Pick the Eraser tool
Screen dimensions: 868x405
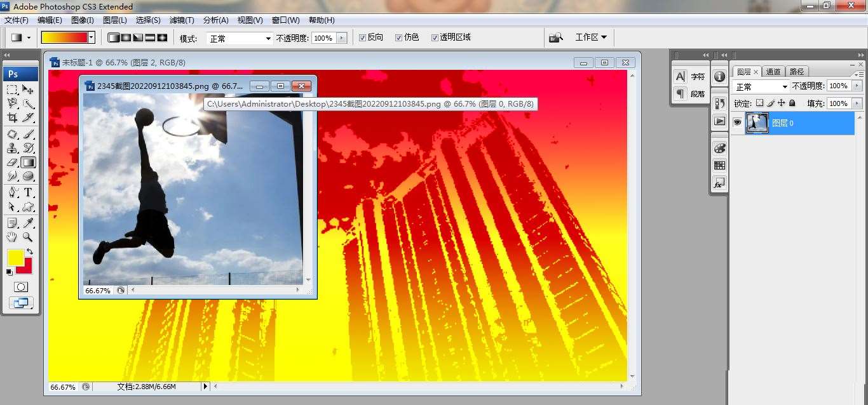click(x=13, y=163)
